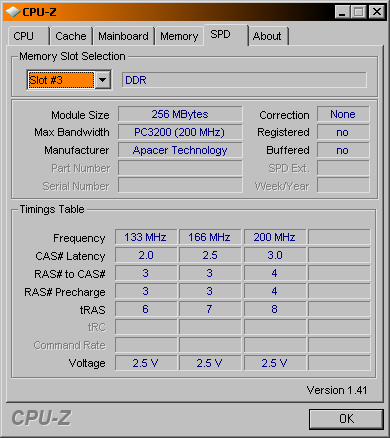The height and width of the screenshot is (438, 390).
Task: Click the tRAS value 8 cell
Action: (275, 309)
